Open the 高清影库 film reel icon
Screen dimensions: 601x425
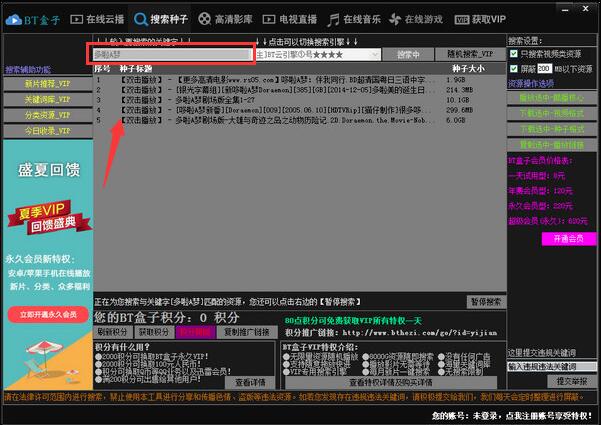tap(205, 19)
